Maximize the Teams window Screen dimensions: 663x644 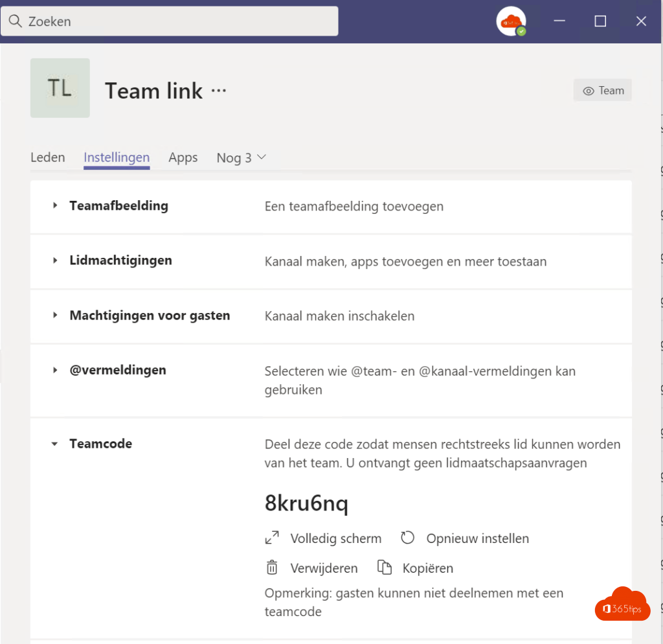[600, 21]
